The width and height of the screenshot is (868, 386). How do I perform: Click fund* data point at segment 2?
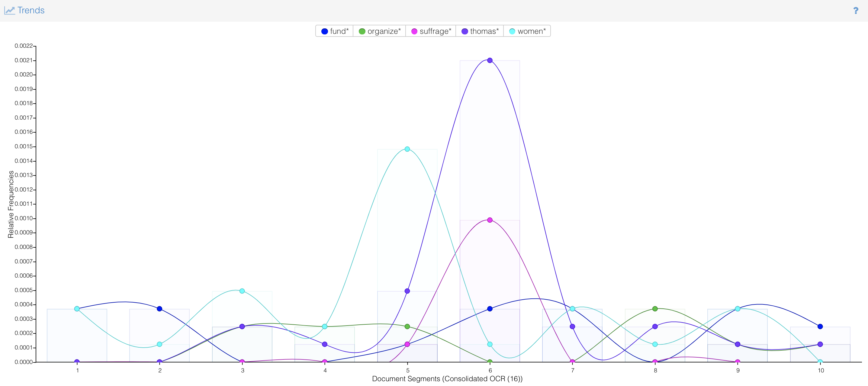click(159, 309)
